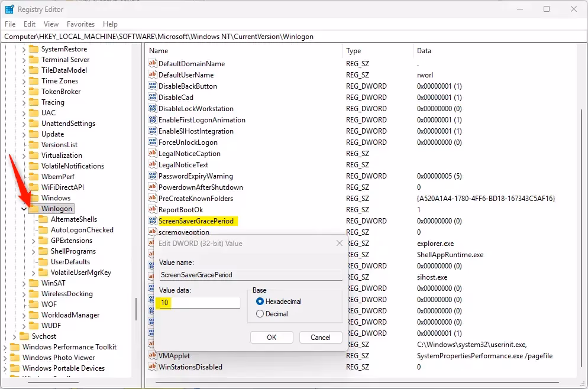This screenshot has height=389, width=588.
Task: Collapse the Winlogon tree node
Action: [24, 209]
